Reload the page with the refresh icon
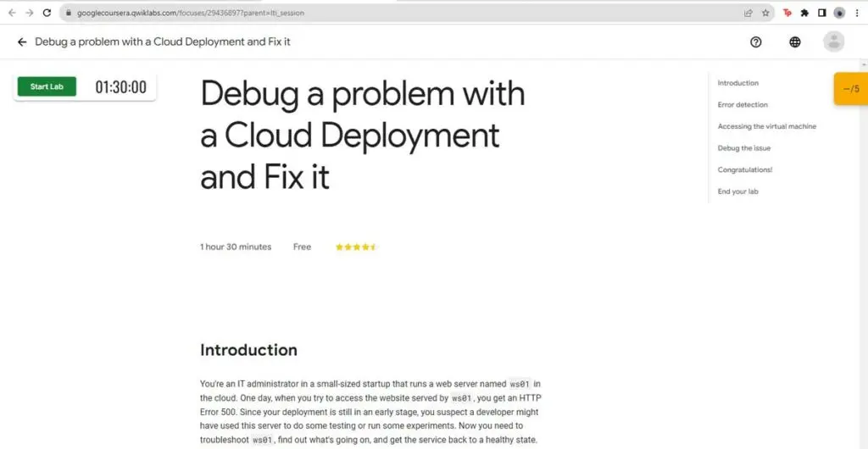868x449 pixels. tap(47, 13)
